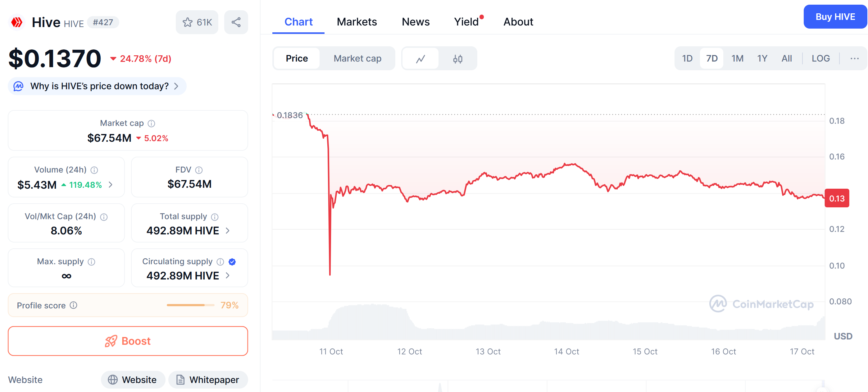This screenshot has width=868, height=392.
Task: Toggle the LOG scale option
Action: (x=820, y=59)
